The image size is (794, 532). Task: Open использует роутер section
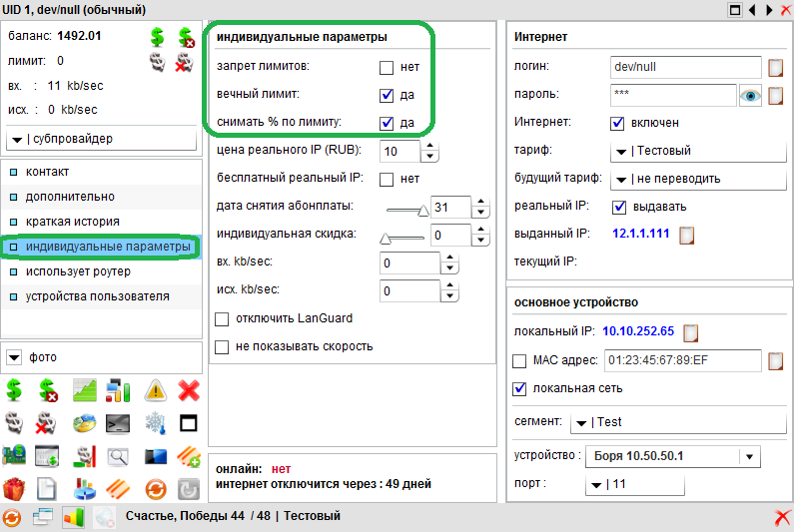(x=78, y=271)
